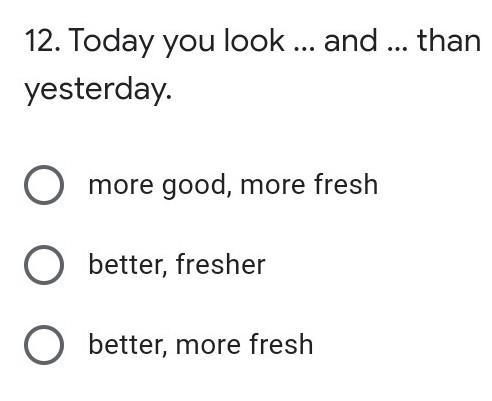Viewport: 492px width, 401px height.
Task: Click the second blank ellipsis after 'and'
Action: (x=398, y=50)
